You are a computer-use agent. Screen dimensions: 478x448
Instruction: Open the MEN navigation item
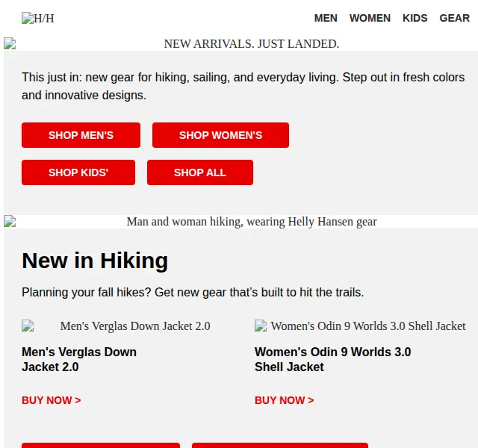[x=326, y=18]
